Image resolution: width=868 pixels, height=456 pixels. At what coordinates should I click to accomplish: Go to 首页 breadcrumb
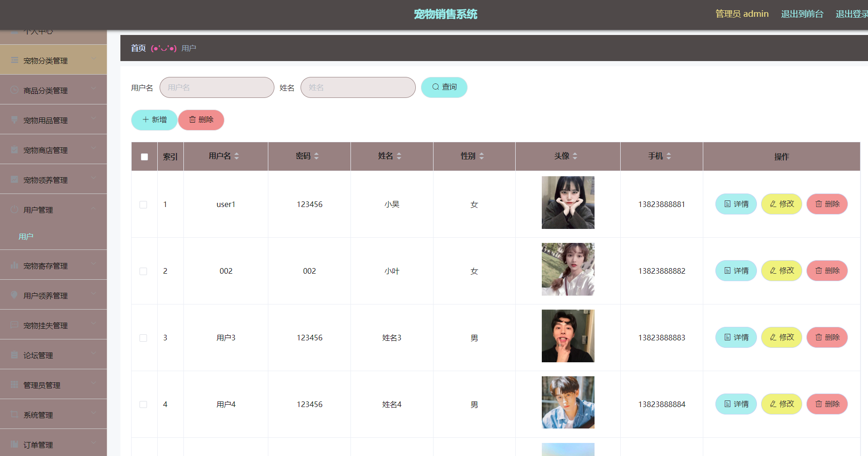138,48
